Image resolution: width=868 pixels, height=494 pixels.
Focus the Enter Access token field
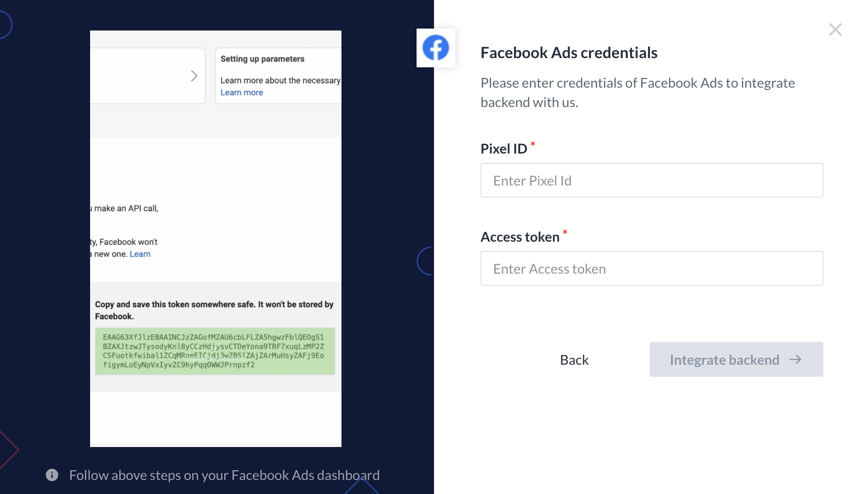(651, 268)
